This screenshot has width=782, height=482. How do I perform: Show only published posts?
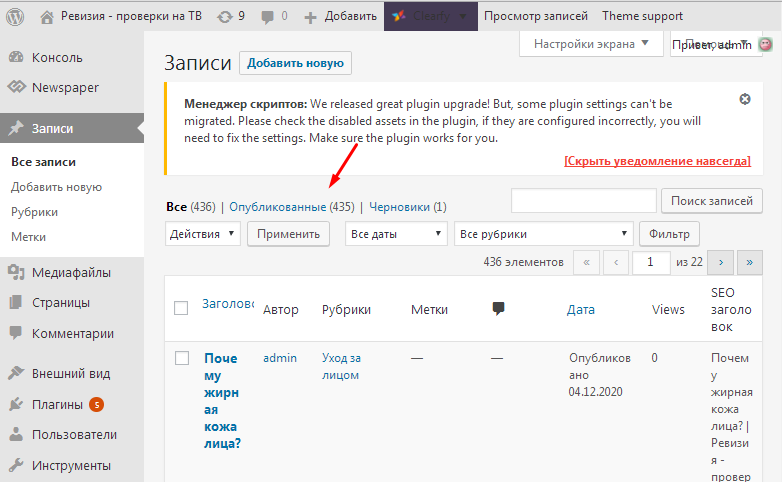(277, 207)
